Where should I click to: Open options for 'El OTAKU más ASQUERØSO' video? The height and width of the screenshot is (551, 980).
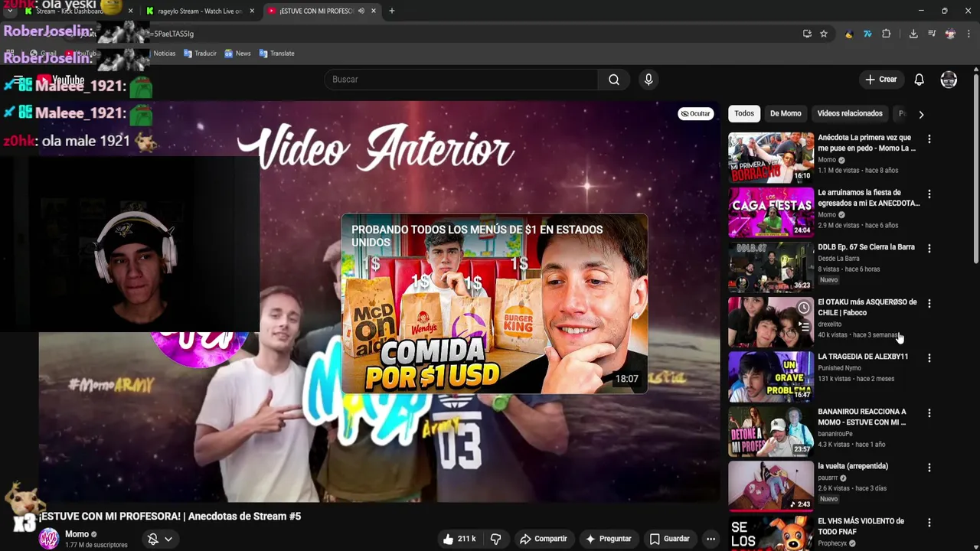pyautogui.click(x=929, y=304)
